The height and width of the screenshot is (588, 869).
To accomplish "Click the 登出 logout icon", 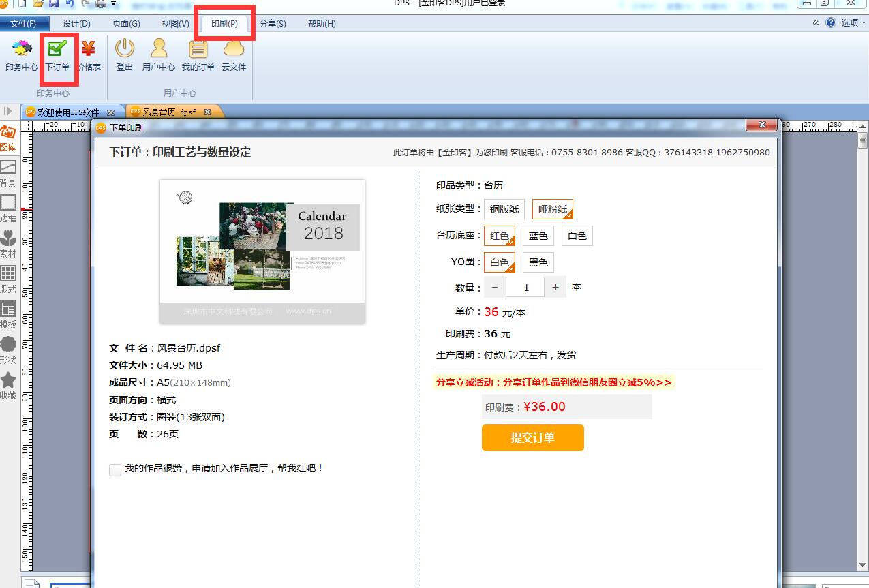I will tap(125, 56).
